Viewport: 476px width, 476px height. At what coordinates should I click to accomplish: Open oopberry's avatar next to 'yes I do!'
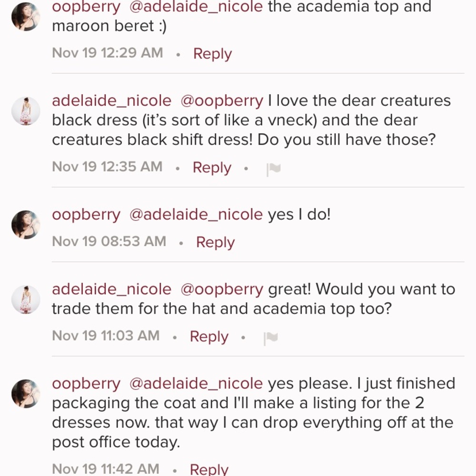click(26, 224)
